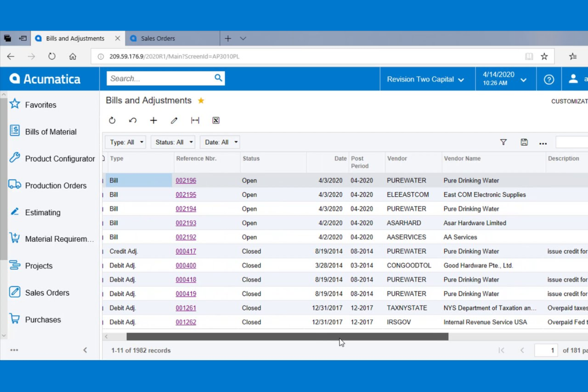
Task: Open the filter settings funnel icon
Action: pyautogui.click(x=503, y=142)
